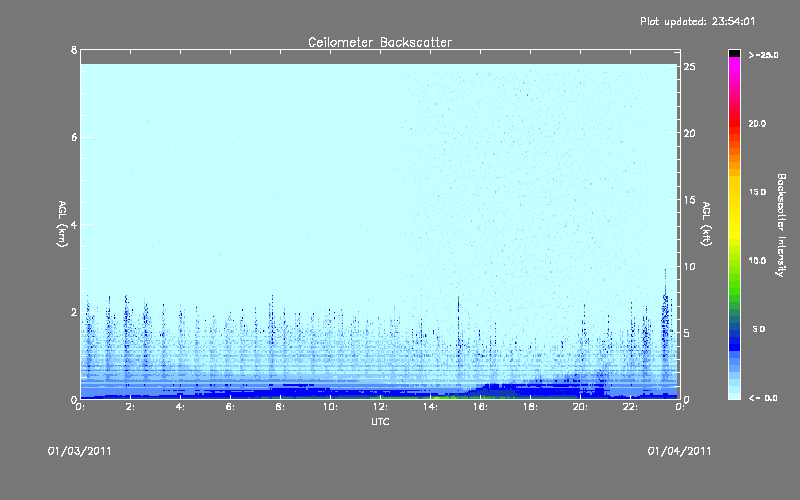Click the '20.0' colorbar tick label

757,123
